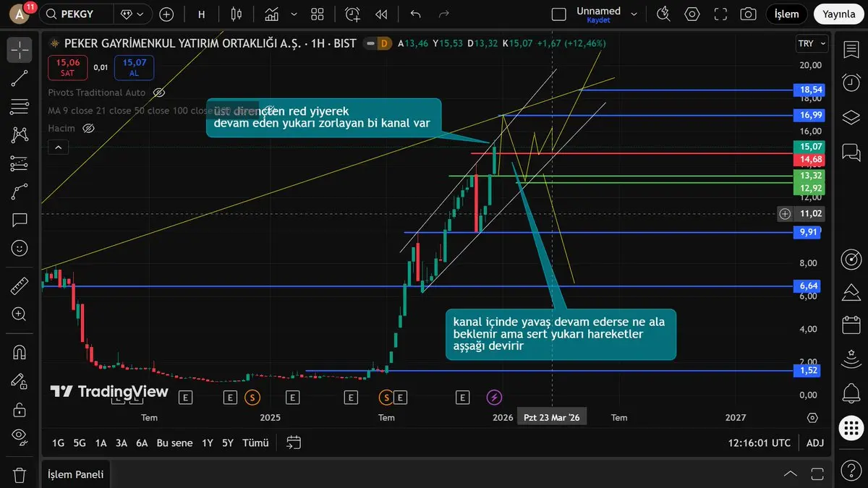Open the chats panel in right sidebar
The width and height of the screenshot is (868, 488).
pos(851,152)
